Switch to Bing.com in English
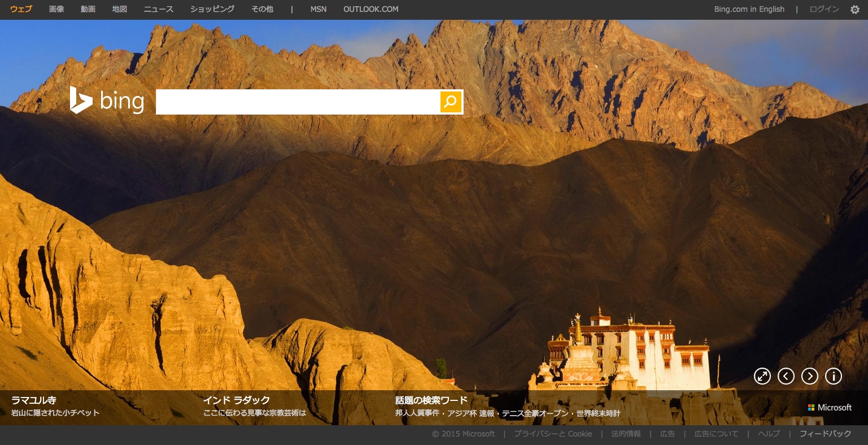Screen dimensions: 868x445 point(749,9)
